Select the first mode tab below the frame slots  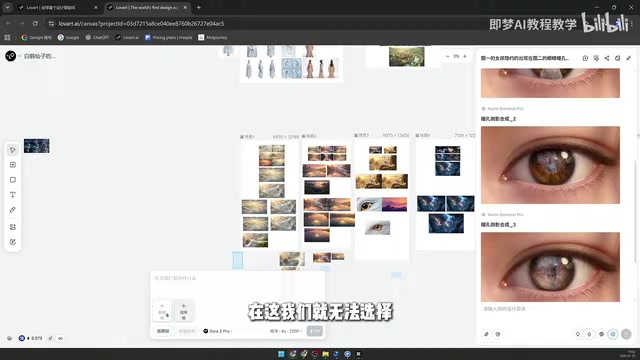point(163,331)
